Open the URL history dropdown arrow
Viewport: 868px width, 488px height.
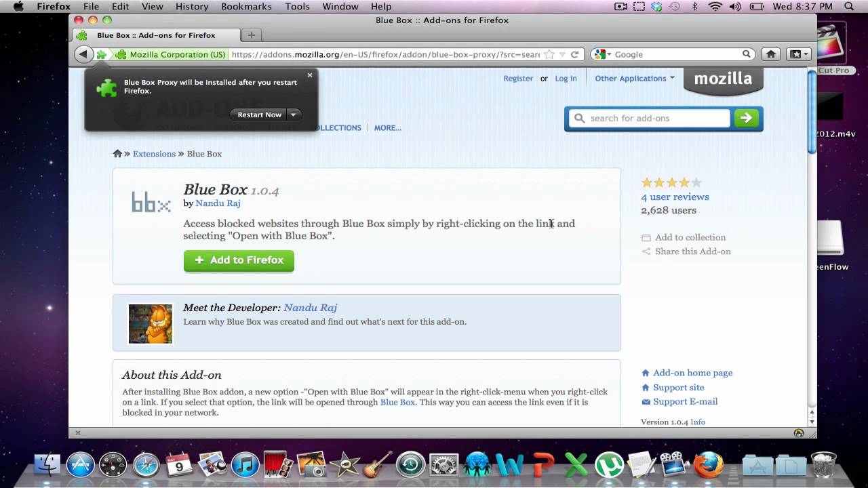coord(562,54)
